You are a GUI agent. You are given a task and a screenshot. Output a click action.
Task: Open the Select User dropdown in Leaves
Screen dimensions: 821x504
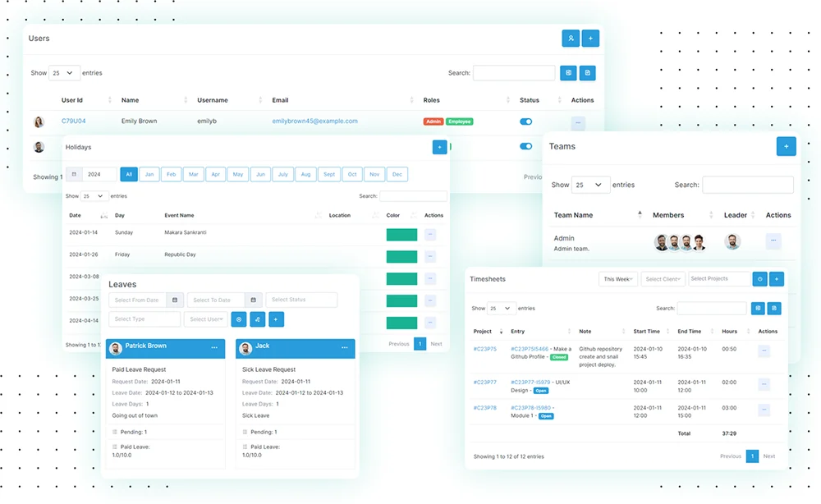click(205, 319)
